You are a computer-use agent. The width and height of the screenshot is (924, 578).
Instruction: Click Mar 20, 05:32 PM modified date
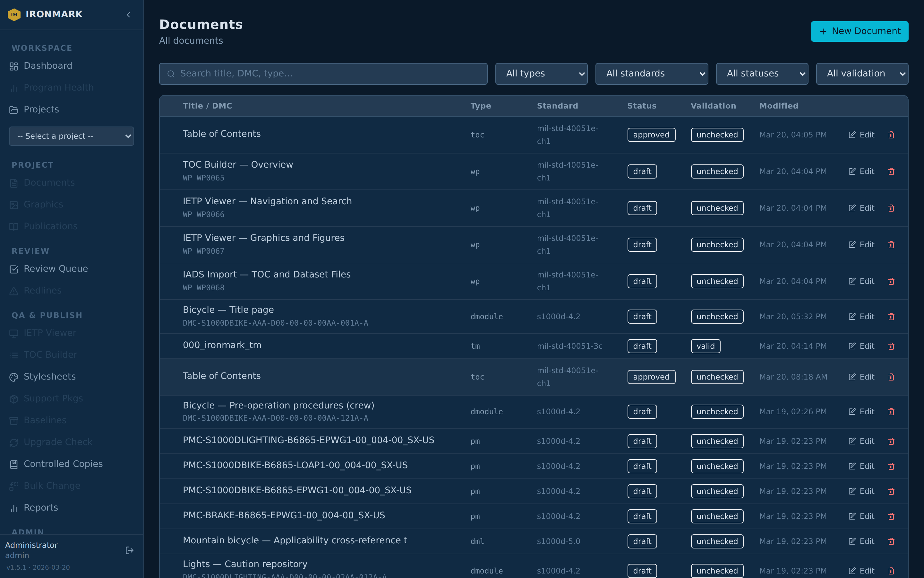[x=793, y=317]
